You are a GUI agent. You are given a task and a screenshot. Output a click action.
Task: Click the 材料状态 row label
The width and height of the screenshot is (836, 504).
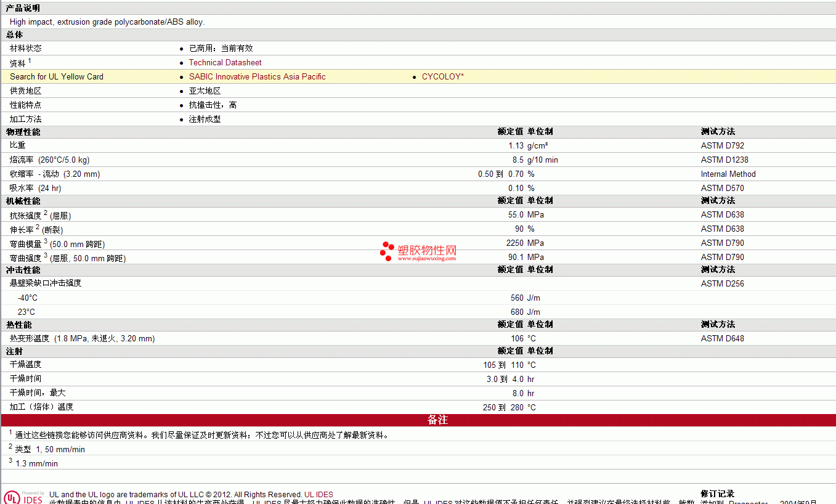coord(26,48)
